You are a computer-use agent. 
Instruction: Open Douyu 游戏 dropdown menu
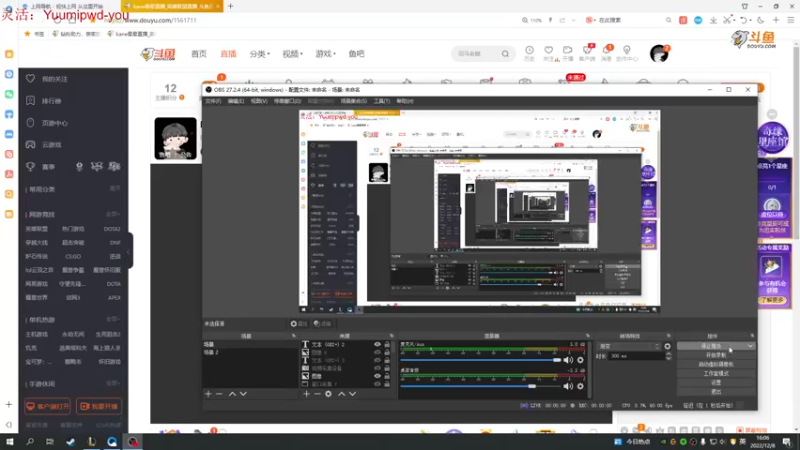pyautogui.click(x=325, y=54)
